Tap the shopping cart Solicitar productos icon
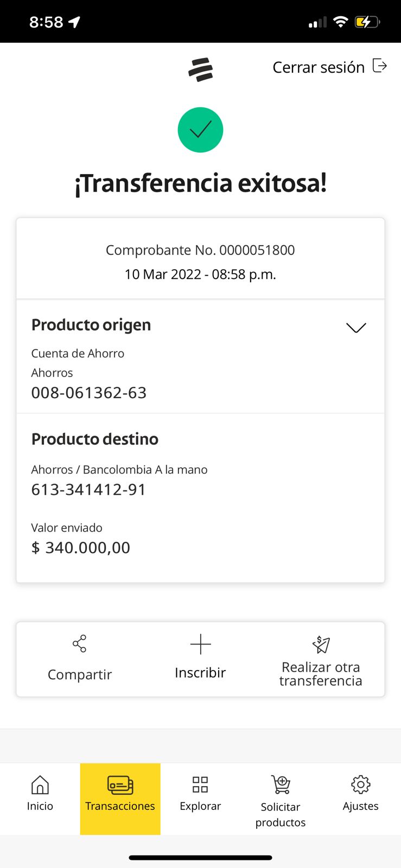Viewport: 401px width, 868px height. [281, 784]
